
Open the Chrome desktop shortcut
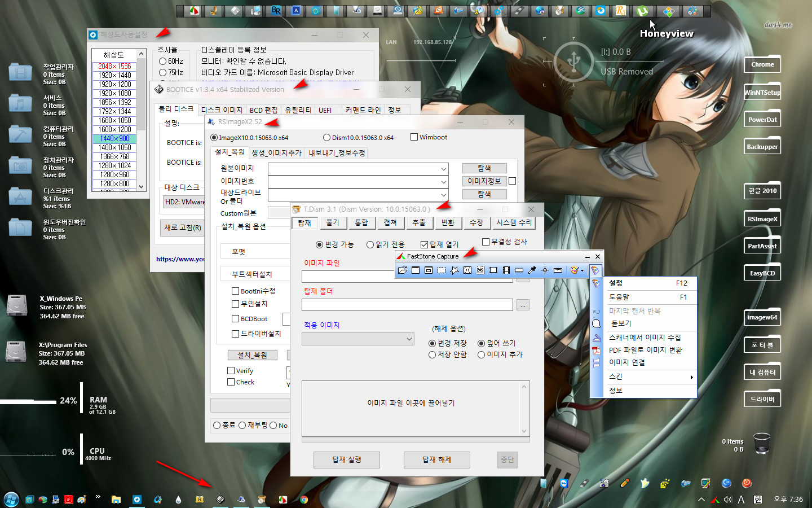coord(762,64)
